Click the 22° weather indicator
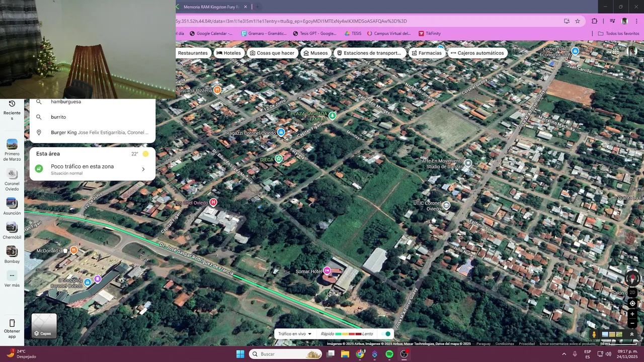Screen dimensions: 644x362 coord(140,154)
